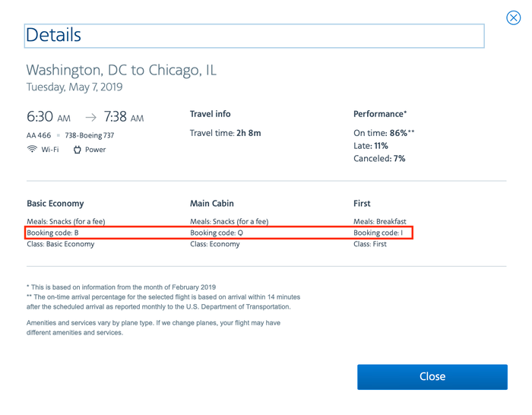The image size is (532, 415).
Task: Select the First column header
Action: pos(363,204)
